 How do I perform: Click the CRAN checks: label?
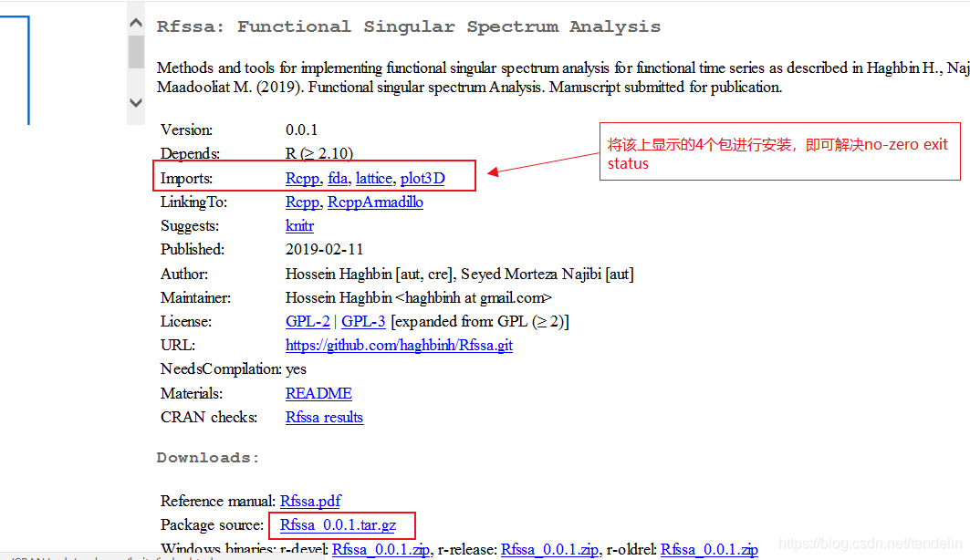208,417
